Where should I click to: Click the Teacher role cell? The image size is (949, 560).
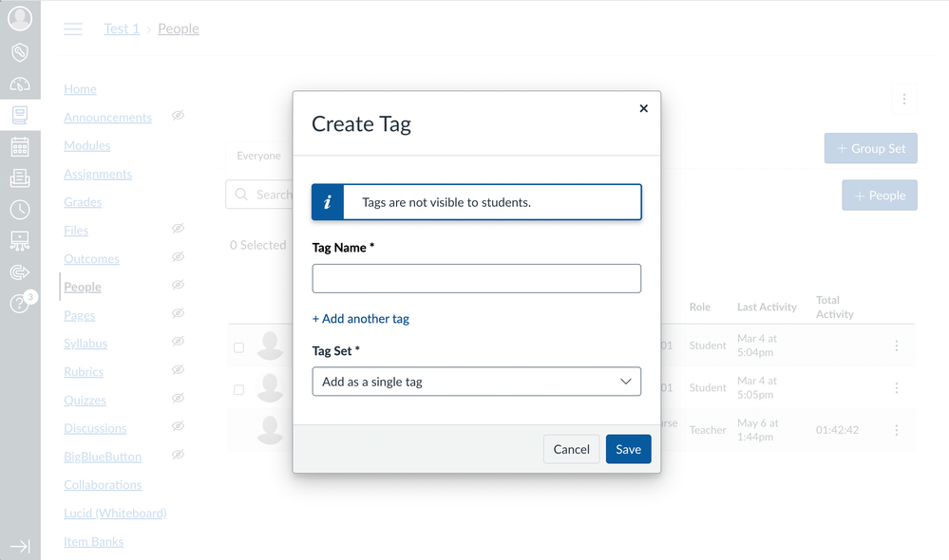point(708,430)
